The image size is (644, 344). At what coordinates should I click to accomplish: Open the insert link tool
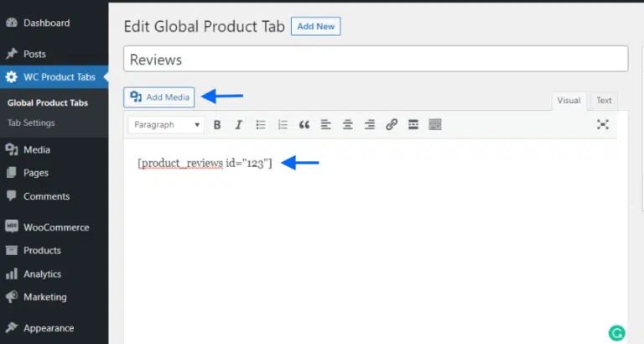[x=392, y=125]
